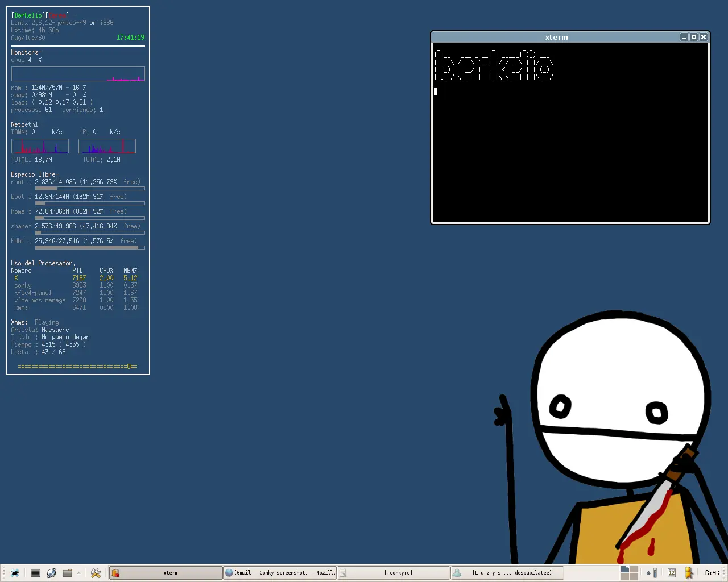Image resolution: width=728 pixels, height=582 pixels.
Task: Open the file manager folder launcher
Action: pyautogui.click(x=67, y=573)
